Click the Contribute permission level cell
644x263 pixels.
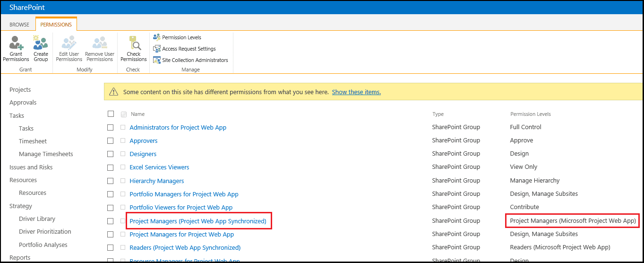point(524,207)
